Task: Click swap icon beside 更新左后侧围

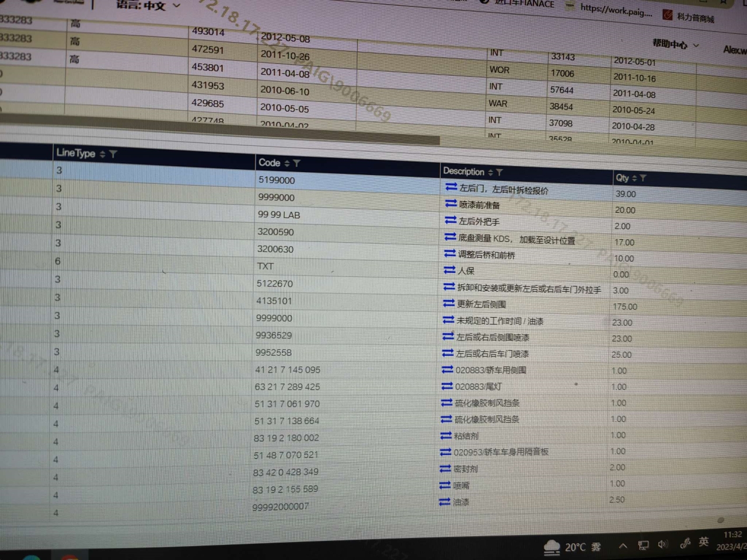Action: pyautogui.click(x=449, y=303)
